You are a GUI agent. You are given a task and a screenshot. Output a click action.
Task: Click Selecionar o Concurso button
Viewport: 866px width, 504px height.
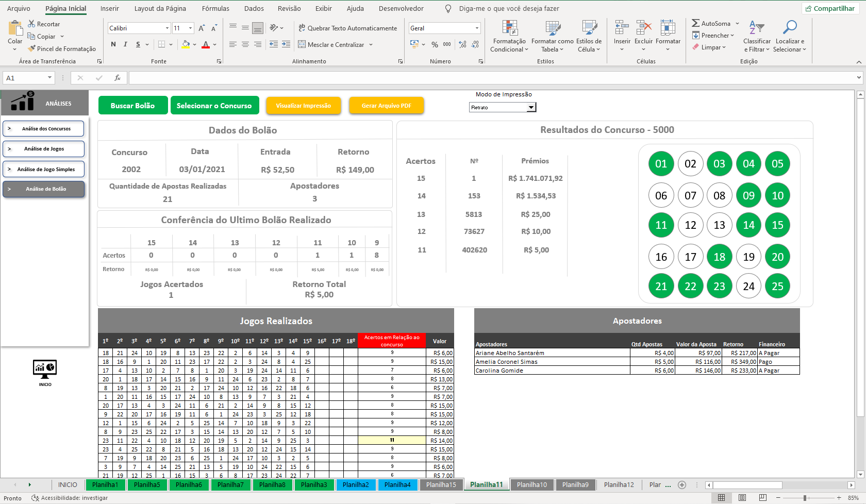[x=214, y=105]
